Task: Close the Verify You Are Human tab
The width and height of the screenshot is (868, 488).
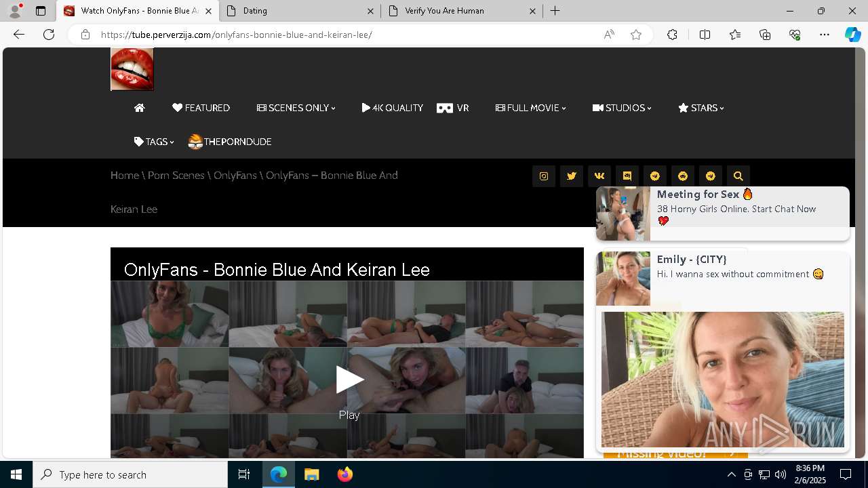Action: 532,11
